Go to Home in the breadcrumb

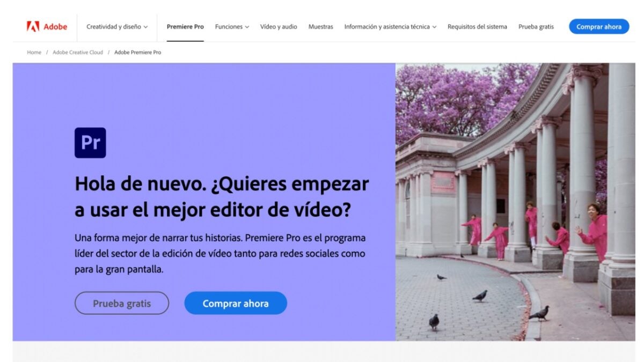point(34,53)
